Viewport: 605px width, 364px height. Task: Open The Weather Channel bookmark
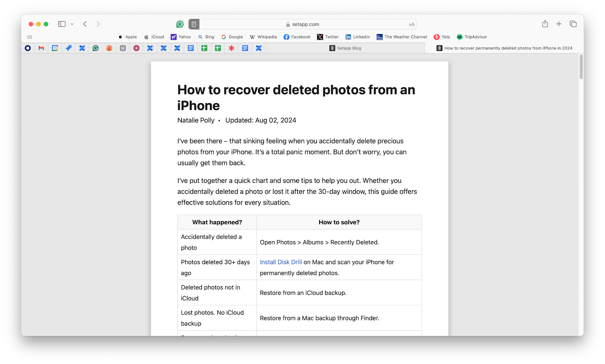pos(402,37)
